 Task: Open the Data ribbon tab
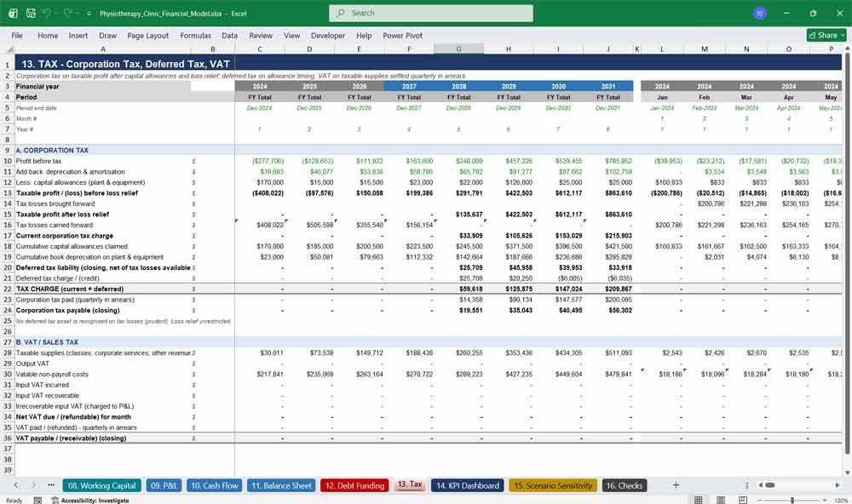click(x=229, y=35)
